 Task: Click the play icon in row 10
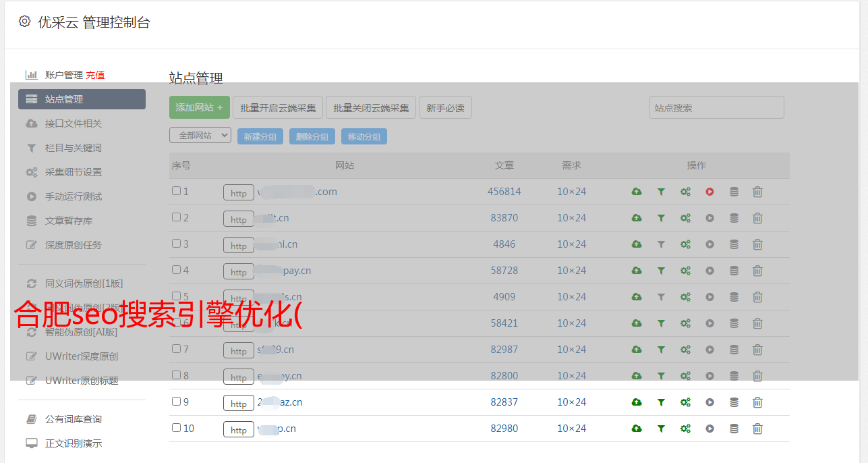pyautogui.click(x=710, y=429)
